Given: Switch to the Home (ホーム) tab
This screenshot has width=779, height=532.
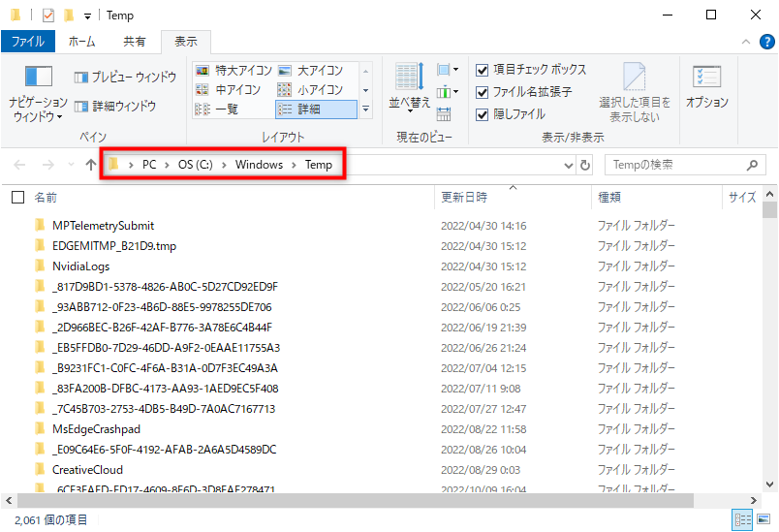Looking at the screenshot, I should point(82,42).
